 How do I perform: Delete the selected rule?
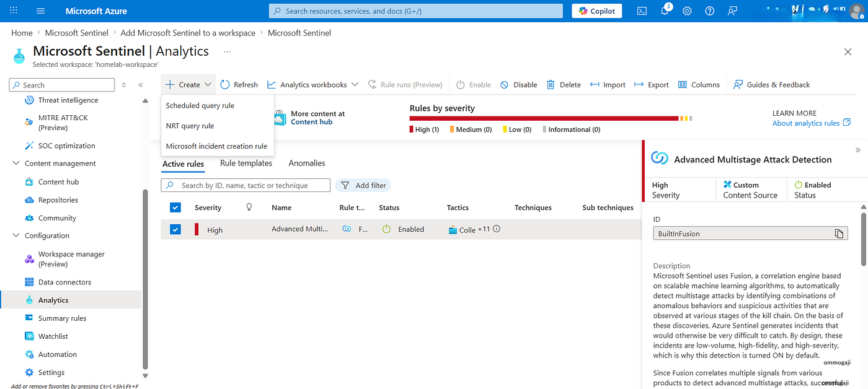pos(564,85)
